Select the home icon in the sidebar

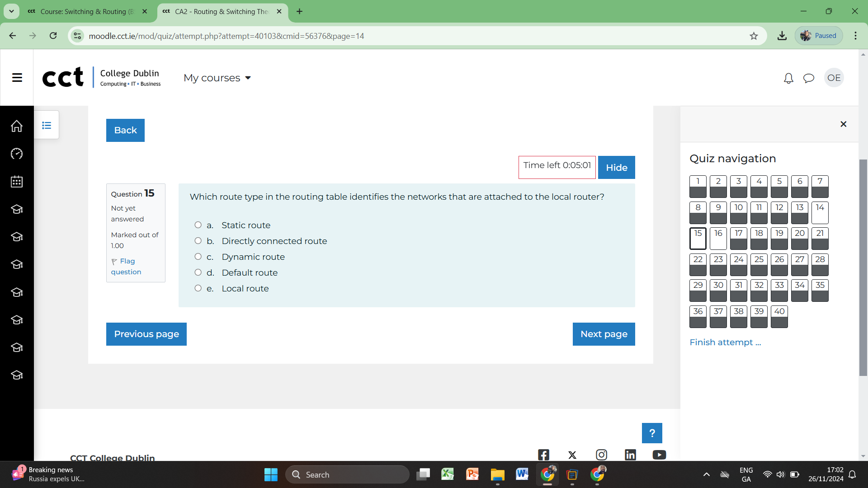tap(16, 126)
